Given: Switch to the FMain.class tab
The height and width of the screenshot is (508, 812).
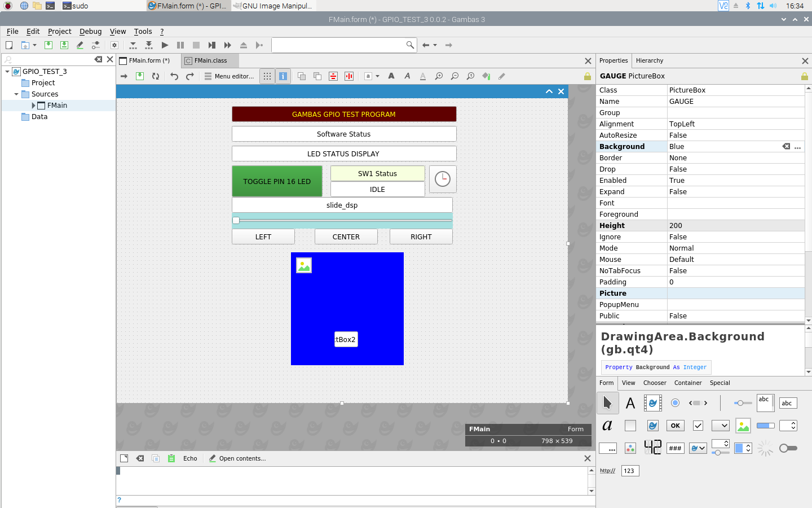Looking at the screenshot, I should pyautogui.click(x=210, y=60).
